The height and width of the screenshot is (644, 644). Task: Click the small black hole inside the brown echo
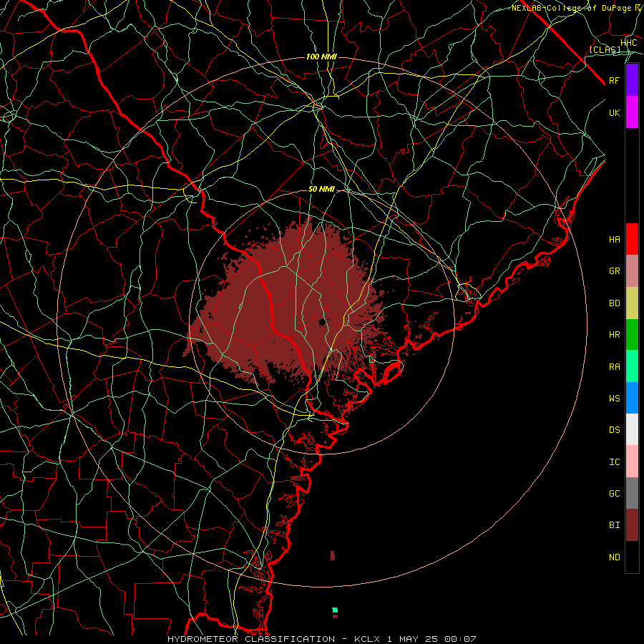pyautogui.click(x=323, y=321)
